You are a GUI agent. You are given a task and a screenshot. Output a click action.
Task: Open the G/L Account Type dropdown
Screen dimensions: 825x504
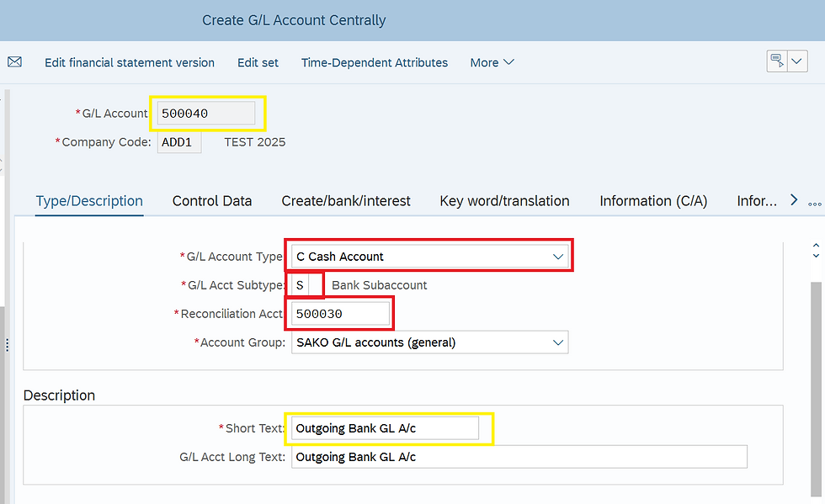pyautogui.click(x=557, y=255)
